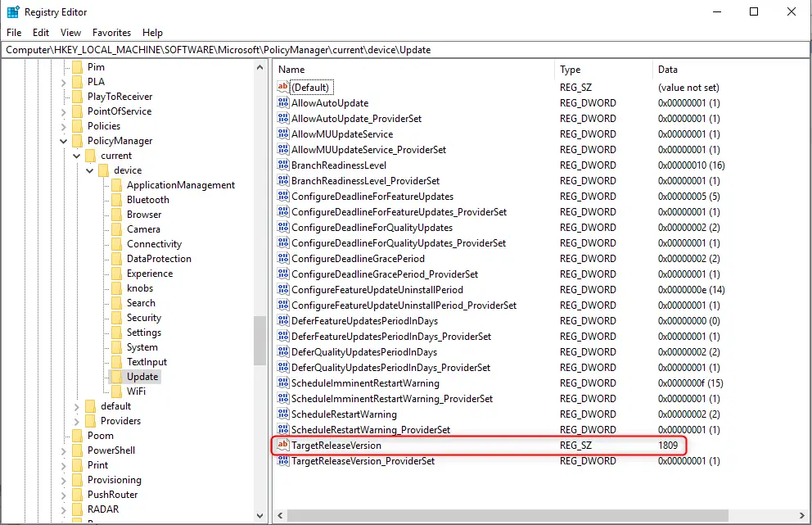Collapse the current tree node

coord(77,156)
